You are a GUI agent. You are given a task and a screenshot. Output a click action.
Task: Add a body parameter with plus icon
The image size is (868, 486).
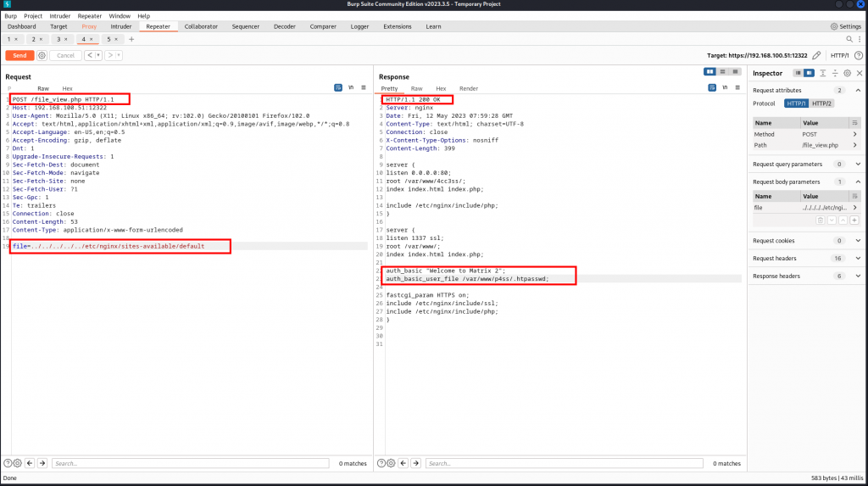tap(854, 220)
